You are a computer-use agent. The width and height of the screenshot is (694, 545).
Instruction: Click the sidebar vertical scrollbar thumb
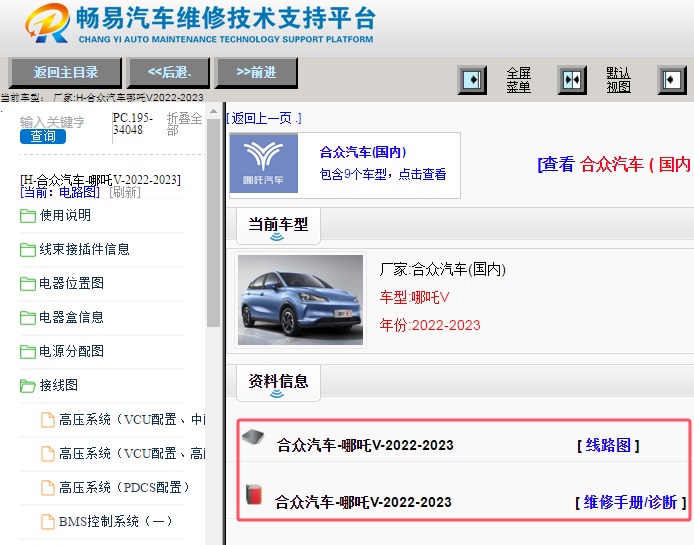point(213,223)
